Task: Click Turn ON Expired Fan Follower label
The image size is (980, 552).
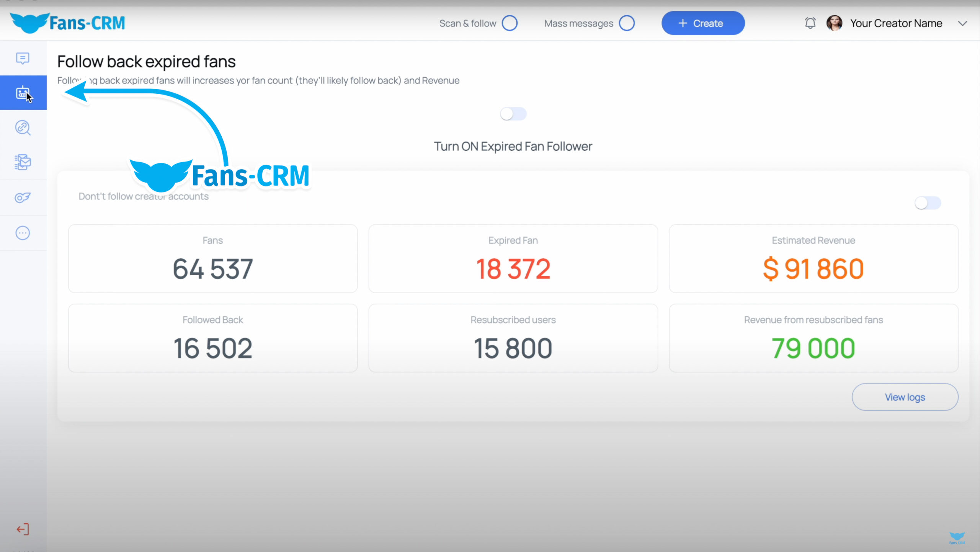Action: coord(513,146)
